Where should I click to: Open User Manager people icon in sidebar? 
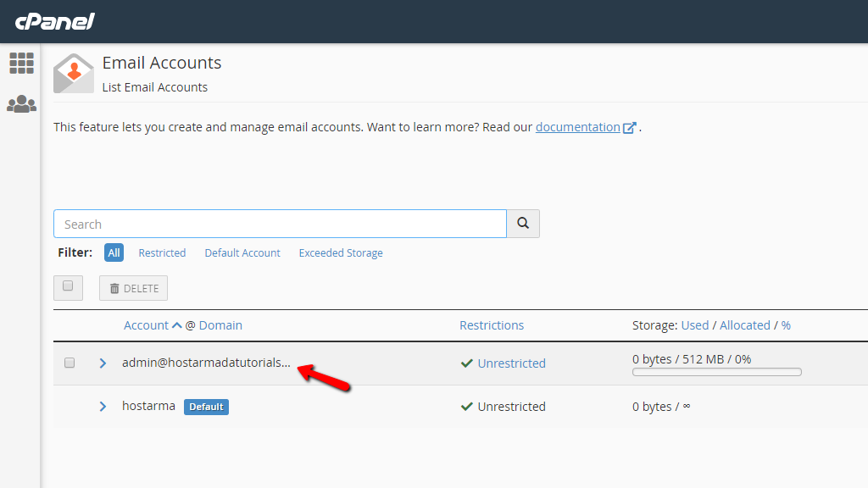coord(21,104)
